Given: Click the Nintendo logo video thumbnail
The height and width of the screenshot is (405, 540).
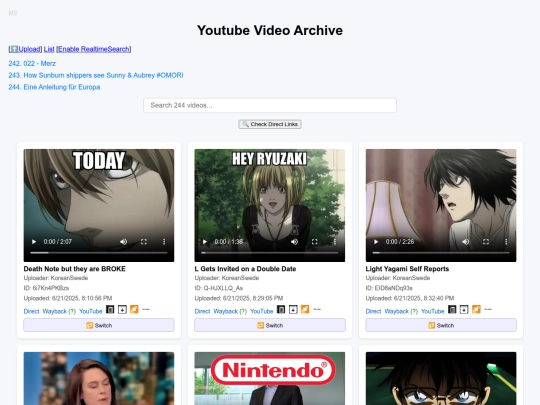Looking at the screenshot, I should tap(270, 378).
